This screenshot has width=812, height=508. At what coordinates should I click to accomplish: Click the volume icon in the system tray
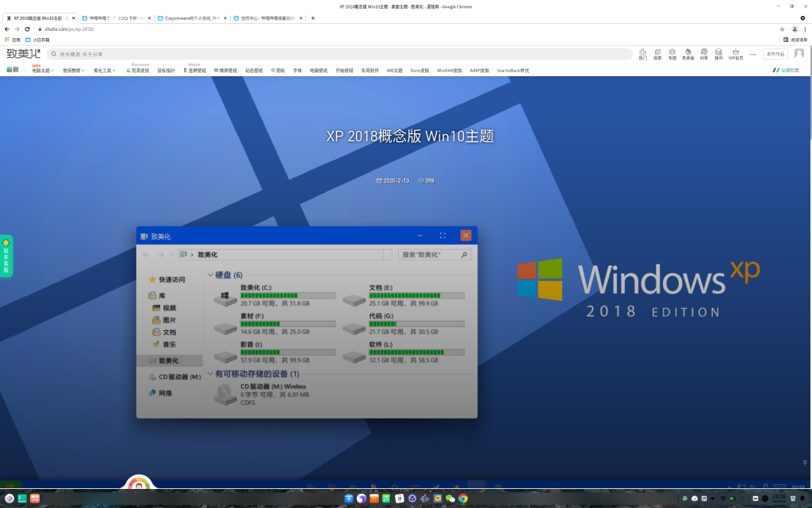[x=713, y=498]
